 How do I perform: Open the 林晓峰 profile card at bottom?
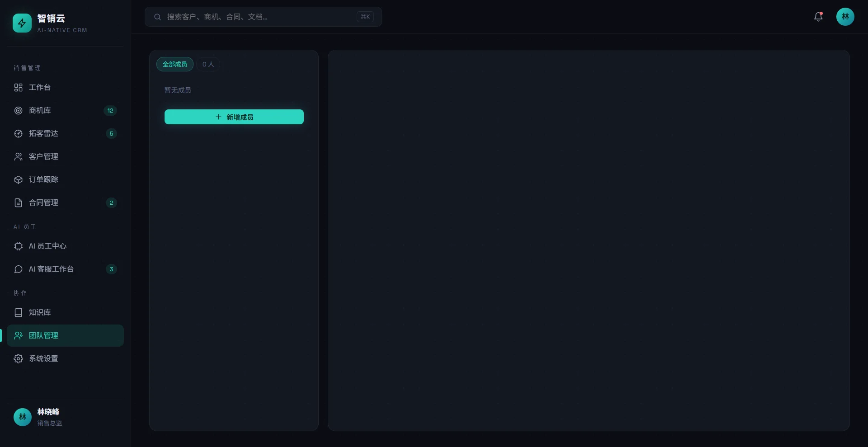point(65,417)
